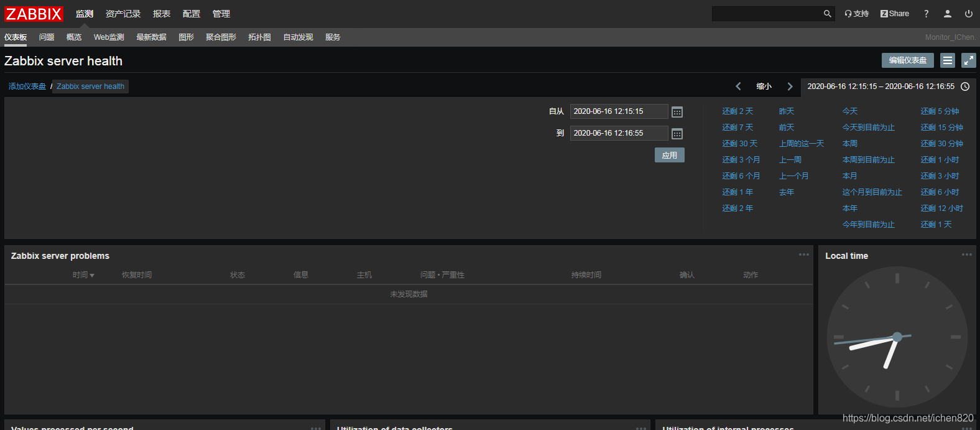The image size is (980, 430).
Task: Click the To date input field
Action: coord(619,133)
